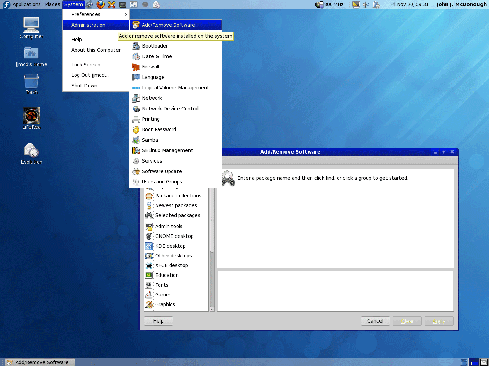
Task: Click Clear button in Add/Remove Software
Action: pos(407,321)
